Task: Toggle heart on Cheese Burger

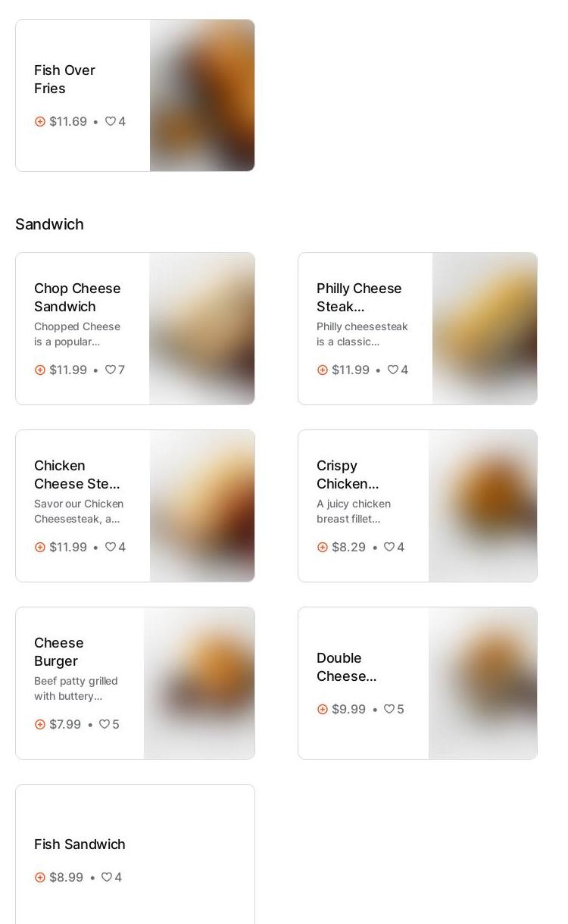Action: pos(105,724)
